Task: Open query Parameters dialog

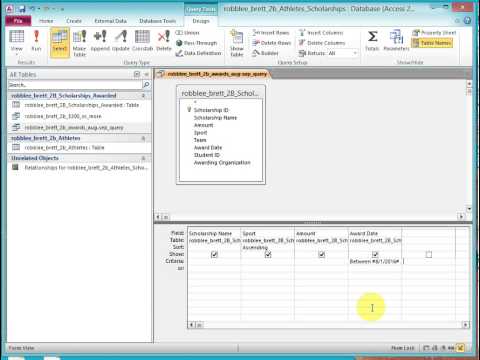Action: click(396, 40)
